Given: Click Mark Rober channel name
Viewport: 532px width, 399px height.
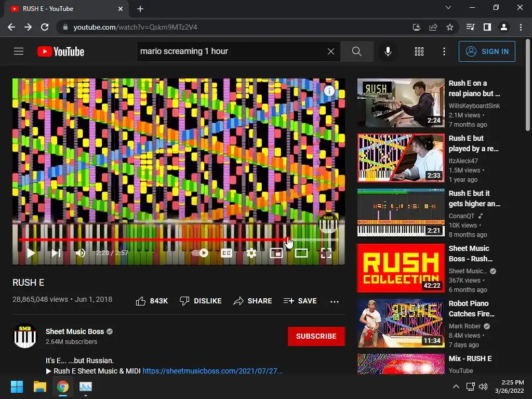Looking at the screenshot, I should [464, 326].
